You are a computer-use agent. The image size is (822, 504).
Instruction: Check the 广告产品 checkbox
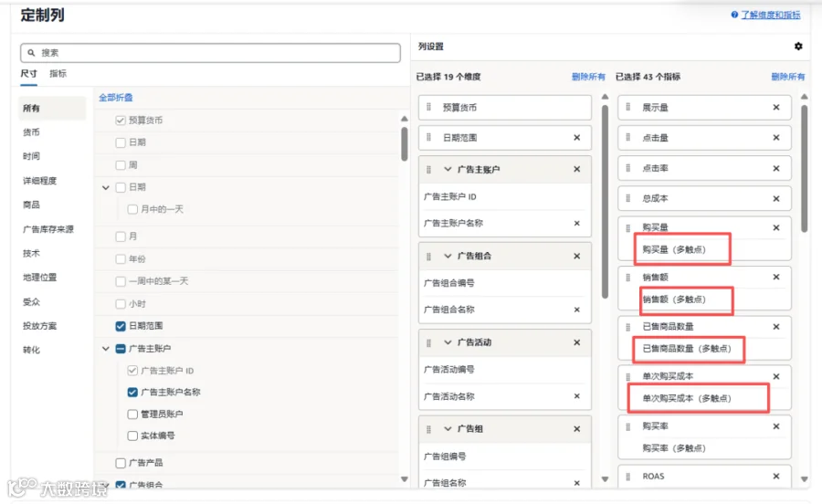tap(121, 463)
